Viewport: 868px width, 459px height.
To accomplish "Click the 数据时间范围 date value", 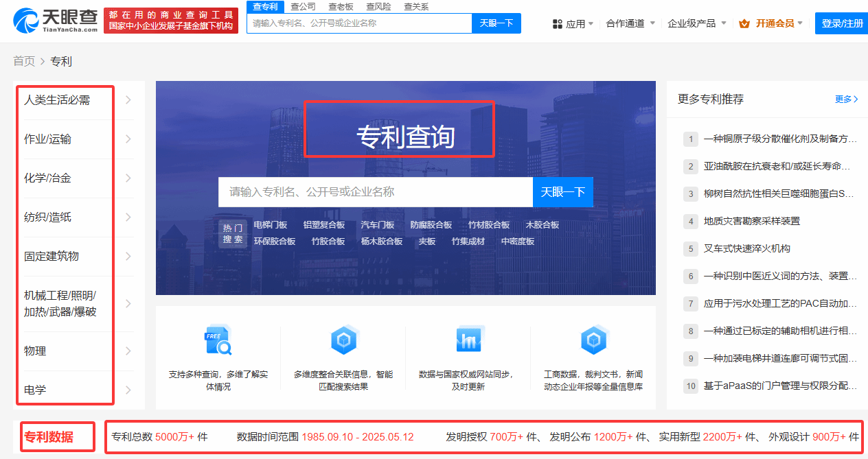I will [x=358, y=437].
